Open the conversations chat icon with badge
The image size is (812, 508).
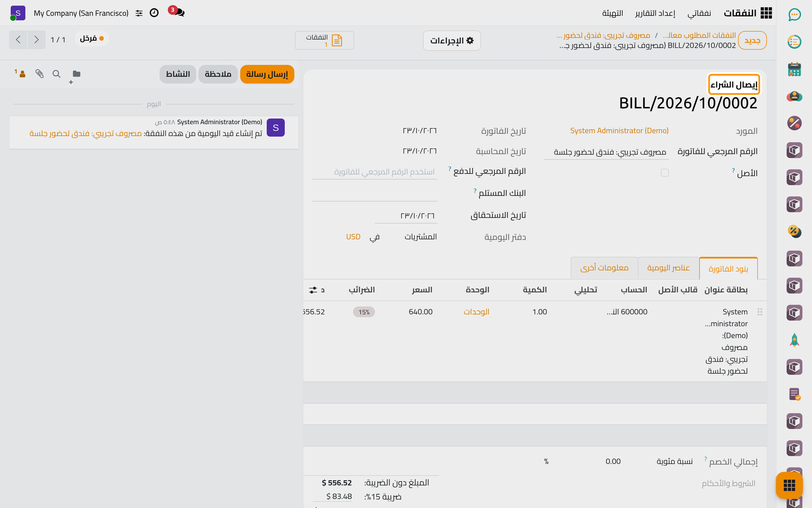[177, 12]
